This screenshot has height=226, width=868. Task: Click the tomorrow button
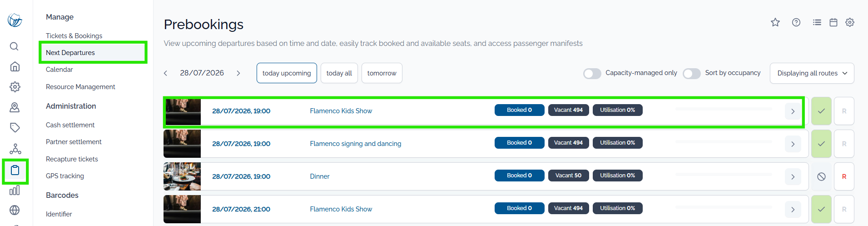[x=382, y=73]
